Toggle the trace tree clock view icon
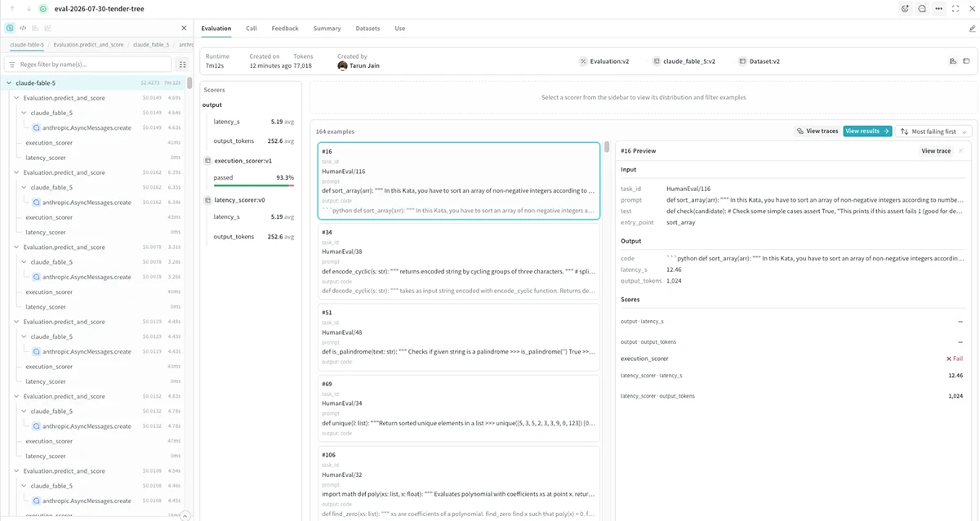 tap(10, 28)
